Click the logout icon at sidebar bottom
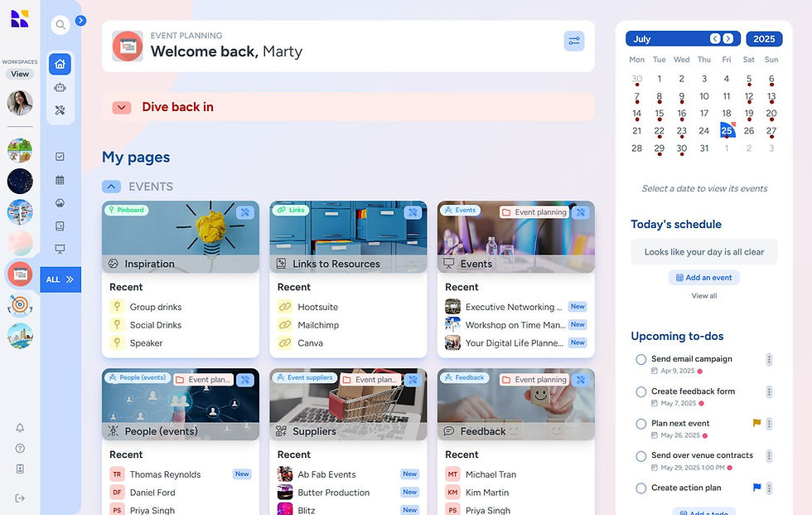This screenshot has height=515, width=812. 20,498
